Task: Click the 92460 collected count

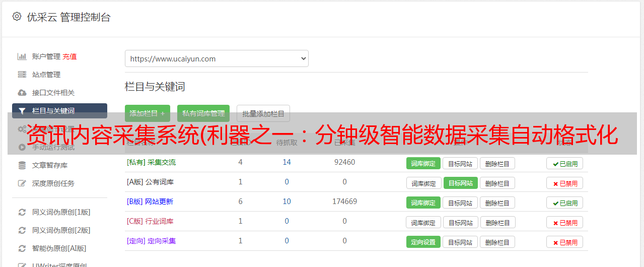Action: (344, 162)
